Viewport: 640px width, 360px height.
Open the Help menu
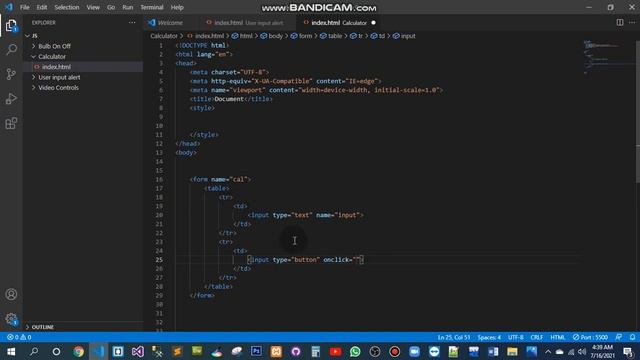[177, 7]
